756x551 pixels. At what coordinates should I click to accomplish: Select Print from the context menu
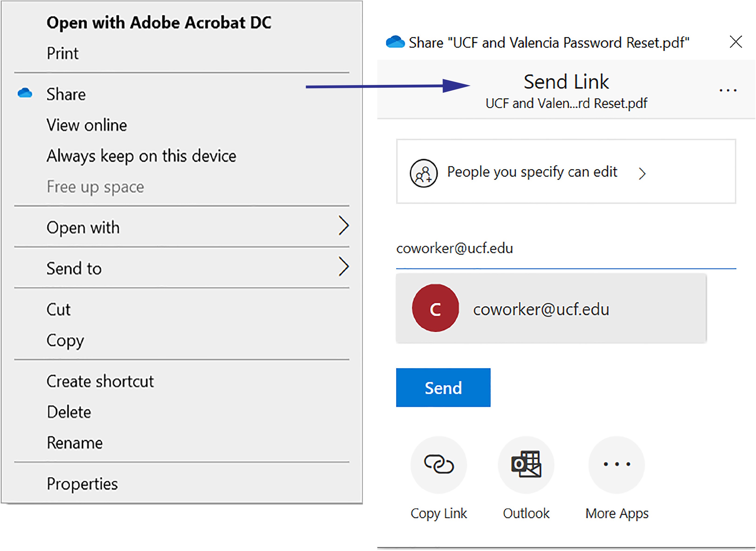click(63, 53)
